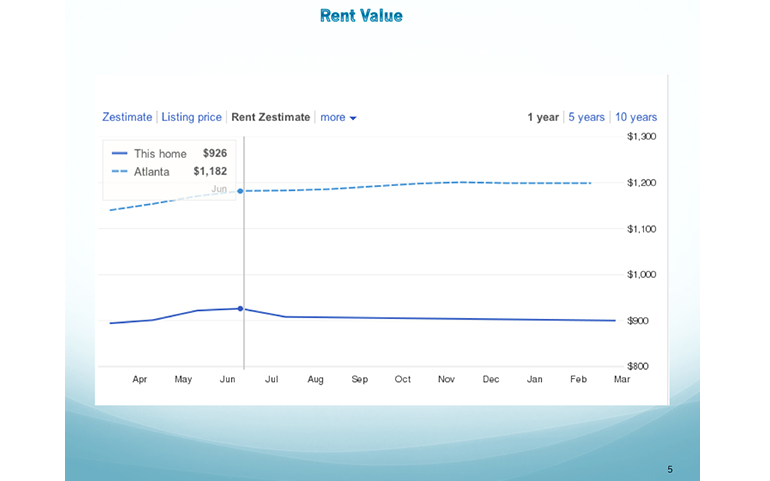Click the Apr label on the x-axis

point(140,380)
